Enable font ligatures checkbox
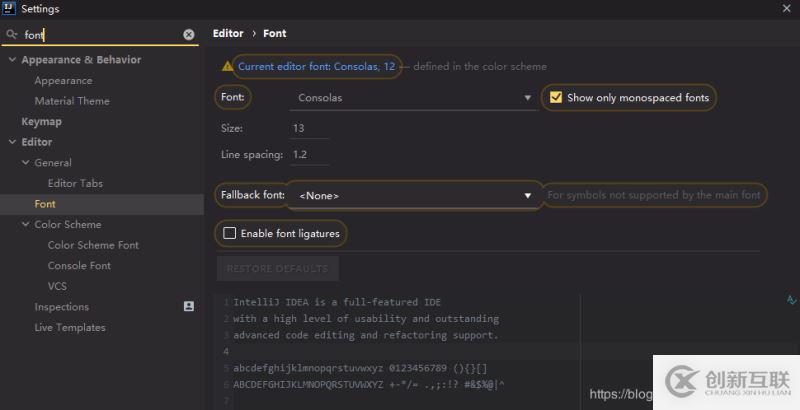 click(230, 233)
